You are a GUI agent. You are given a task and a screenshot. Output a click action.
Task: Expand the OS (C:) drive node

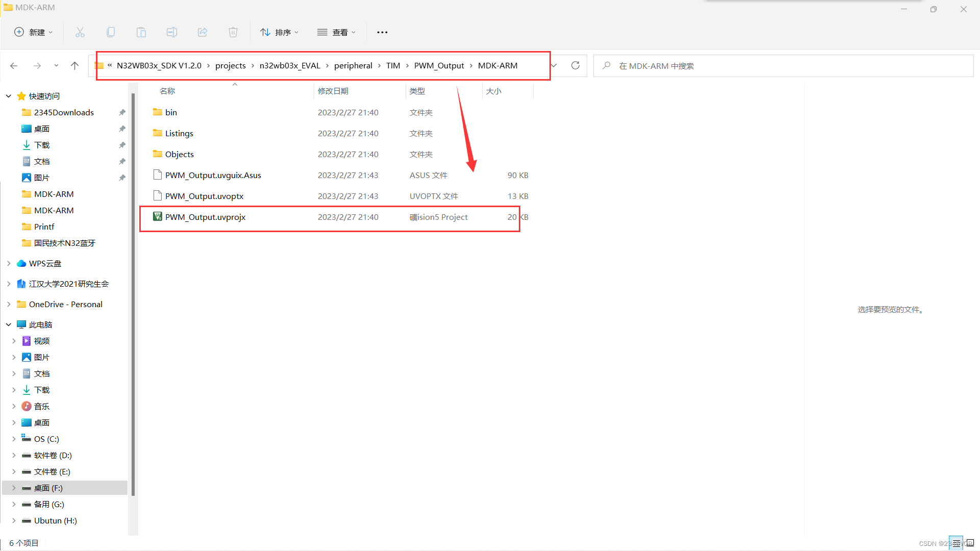14,439
